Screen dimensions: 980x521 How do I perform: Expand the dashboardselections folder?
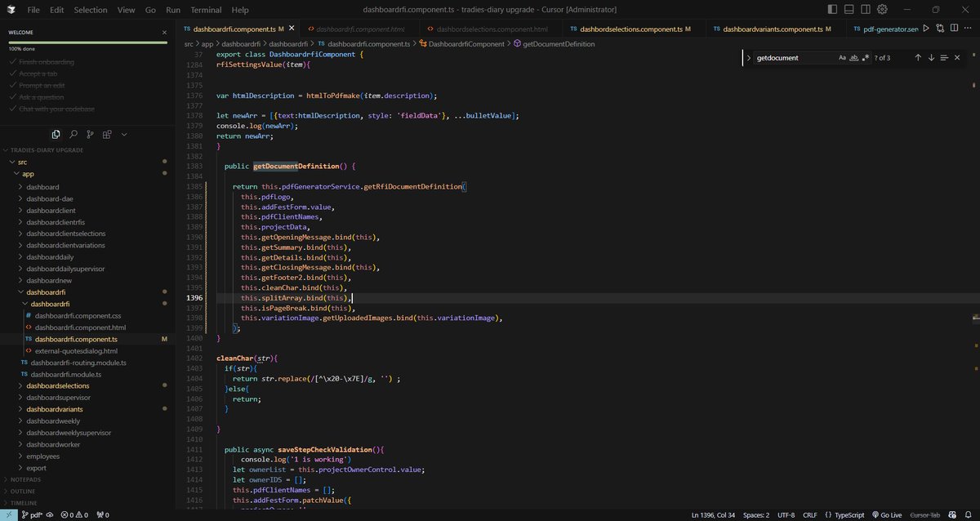tap(57, 385)
